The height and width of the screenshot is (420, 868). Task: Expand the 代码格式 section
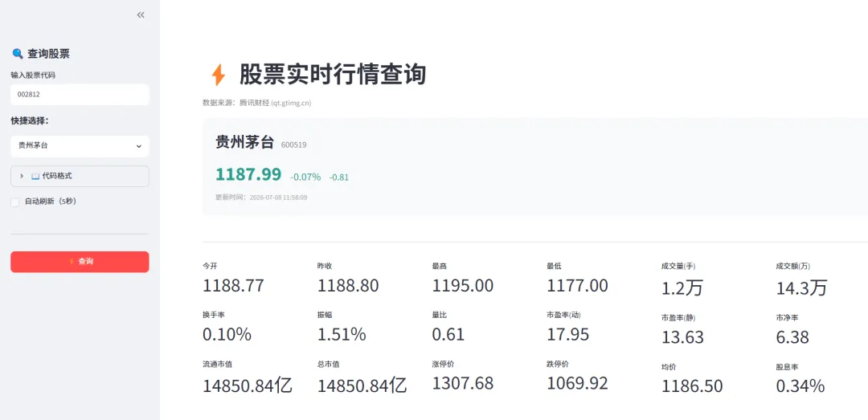80,176
